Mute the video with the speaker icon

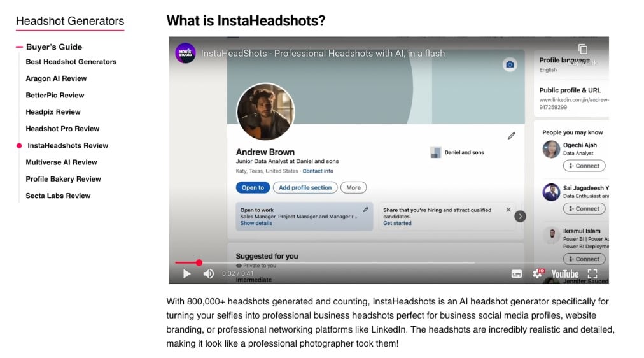[x=209, y=274]
